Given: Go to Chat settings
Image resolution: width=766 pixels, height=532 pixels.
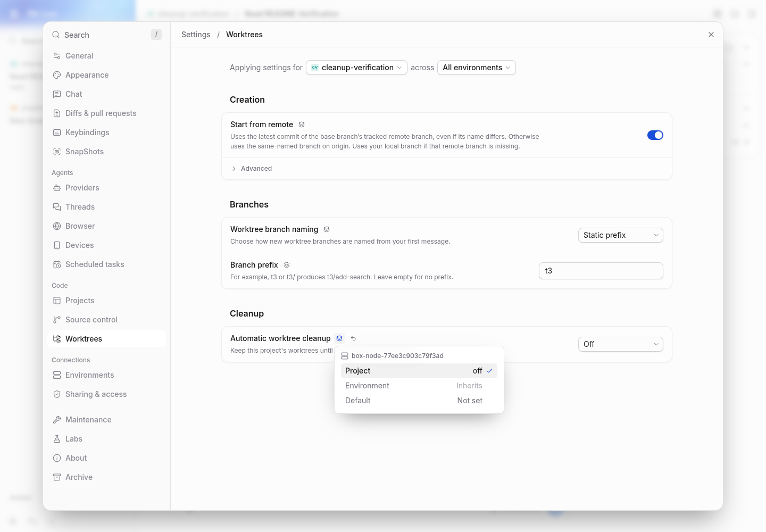Looking at the screenshot, I should (x=106, y=94).
